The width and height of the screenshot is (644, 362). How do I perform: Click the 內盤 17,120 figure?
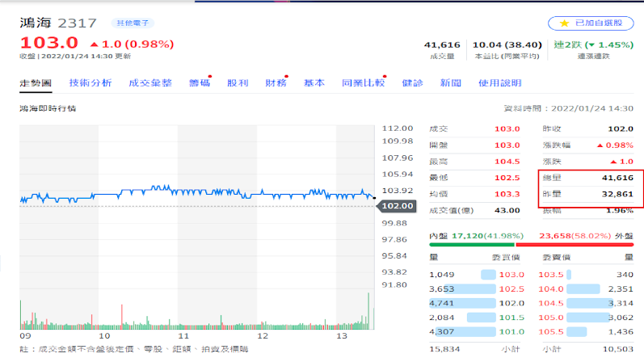pos(467,236)
